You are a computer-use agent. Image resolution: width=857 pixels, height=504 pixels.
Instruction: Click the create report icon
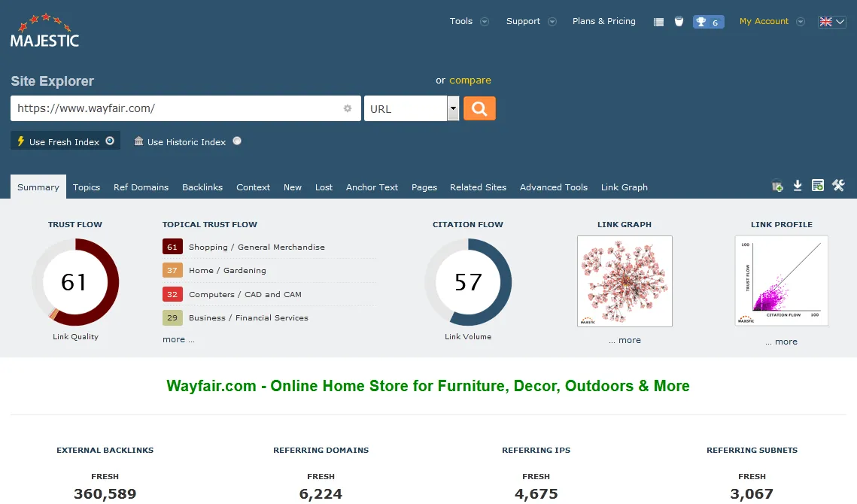[818, 186]
